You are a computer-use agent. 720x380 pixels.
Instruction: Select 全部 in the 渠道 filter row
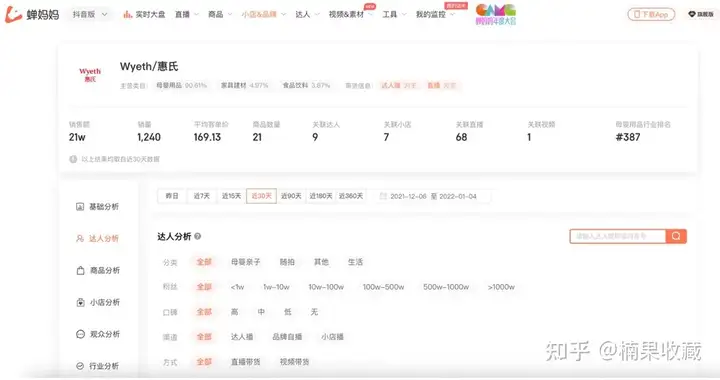click(204, 336)
